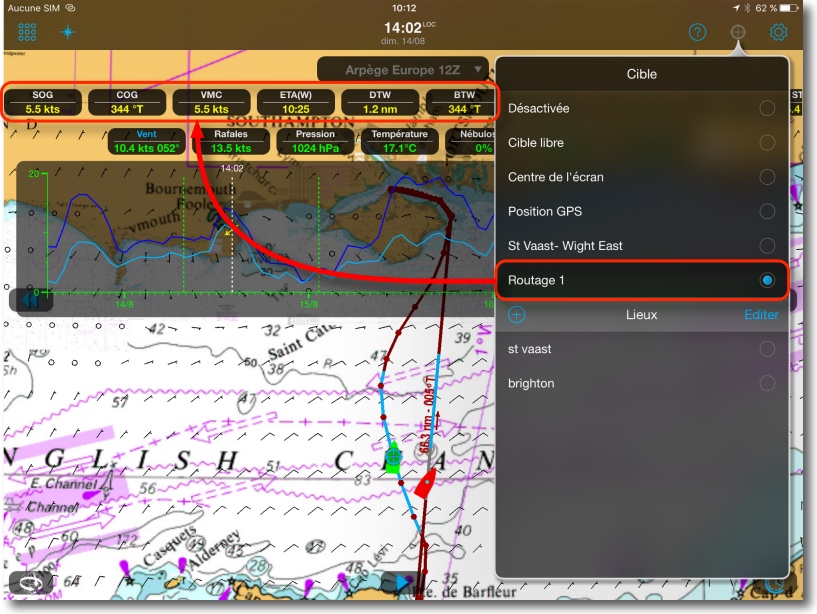This screenshot has height=614, width=817.
Task: Tap the green target waypoint marker
Action: [x=393, y=457]
